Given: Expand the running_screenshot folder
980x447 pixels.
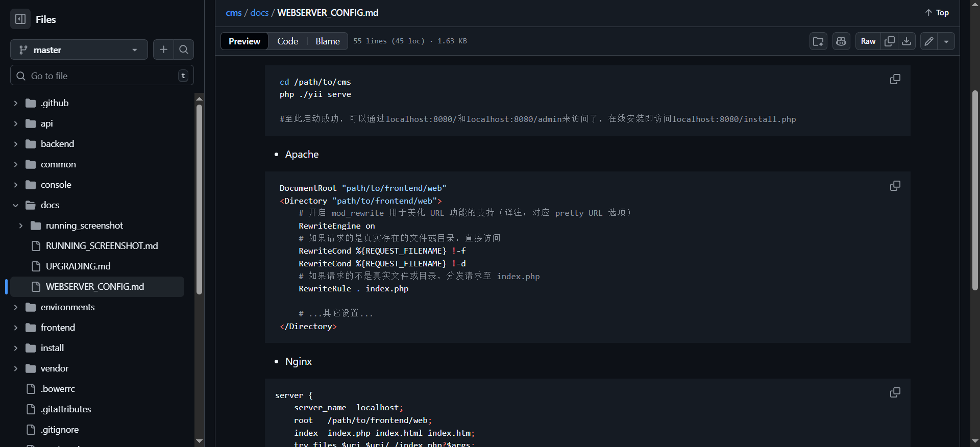Looking at the screenshot, I should point(21,226).
